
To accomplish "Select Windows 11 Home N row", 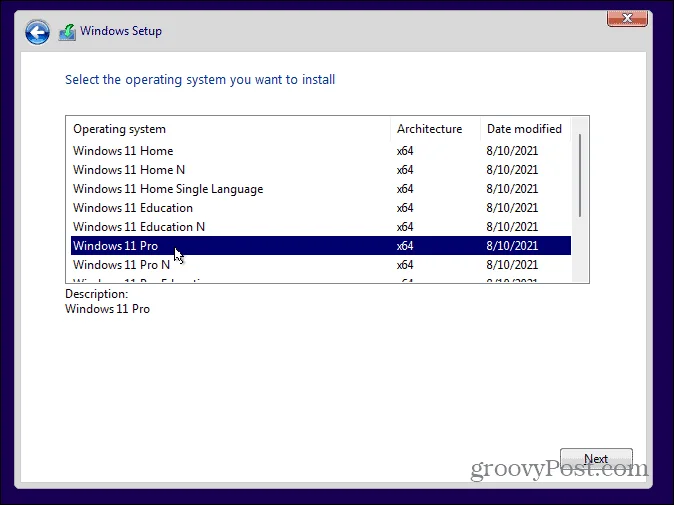I will click(321, 170).
